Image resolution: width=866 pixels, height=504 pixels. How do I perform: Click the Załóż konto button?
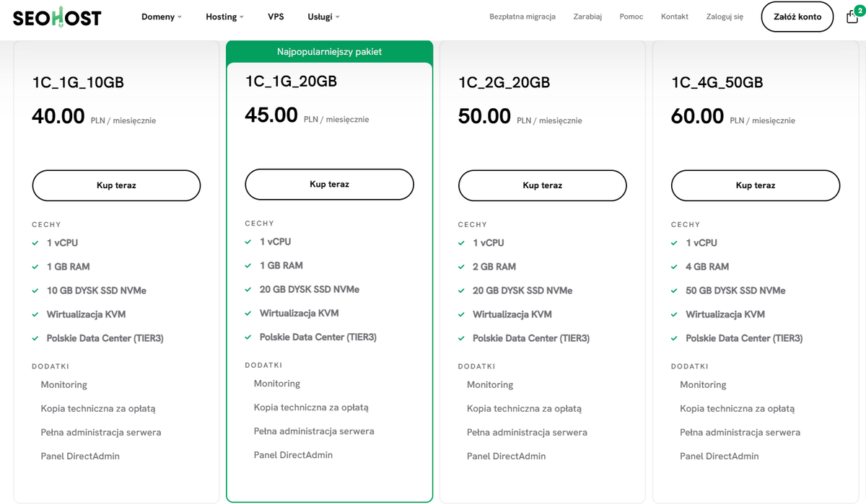pyautogui.click(x=797, y=17)
